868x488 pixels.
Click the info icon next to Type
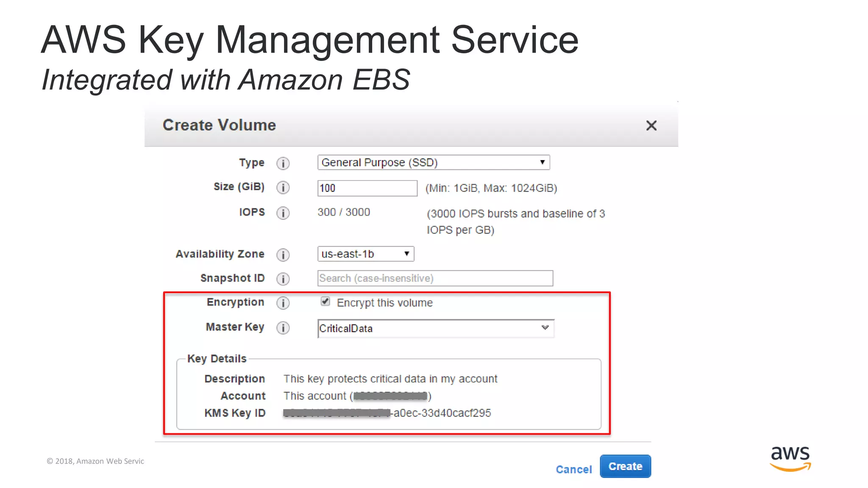283,164
